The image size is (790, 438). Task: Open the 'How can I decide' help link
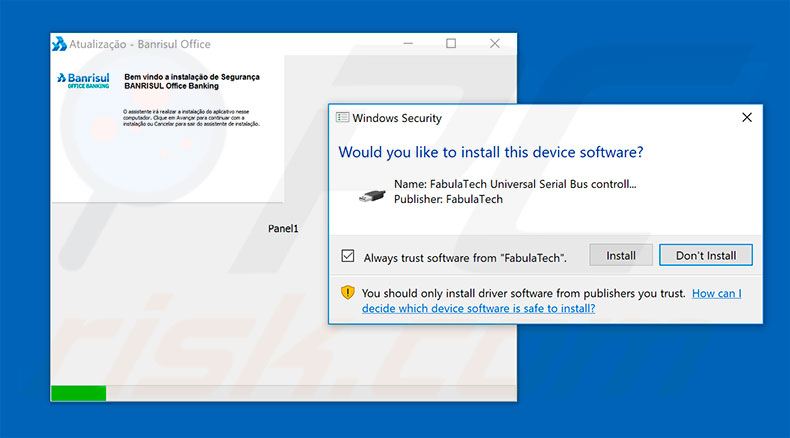pyautogui.click(x=551, y=300)
